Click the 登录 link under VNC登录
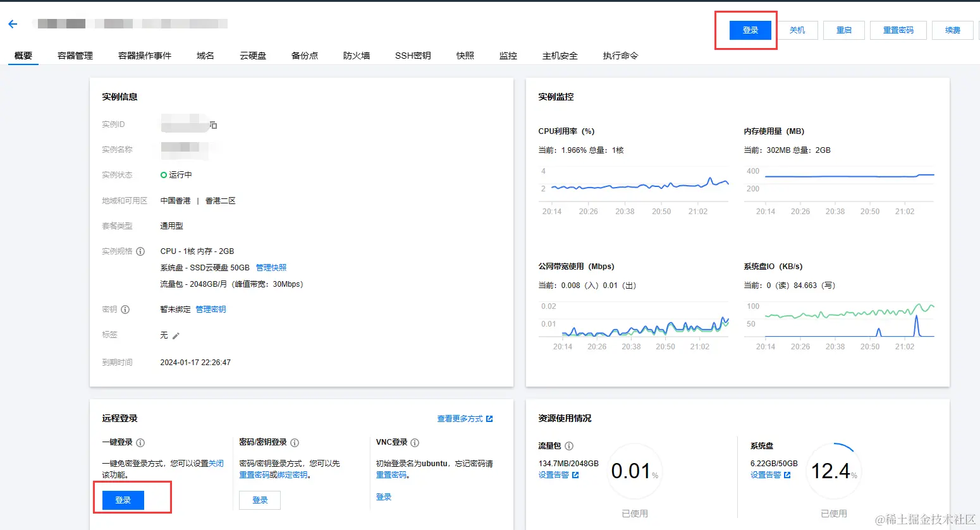This screenshot has width=980, height=530. coord(384,497)
